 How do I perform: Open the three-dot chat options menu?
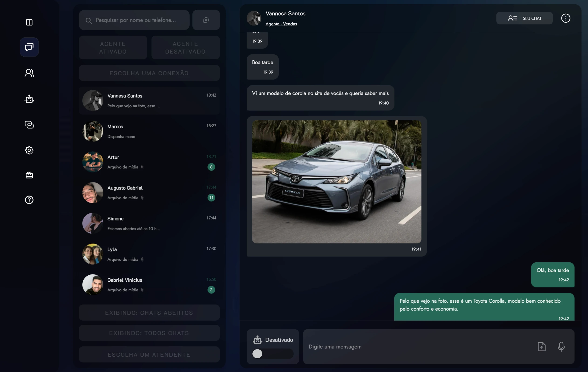coord(566,18)
